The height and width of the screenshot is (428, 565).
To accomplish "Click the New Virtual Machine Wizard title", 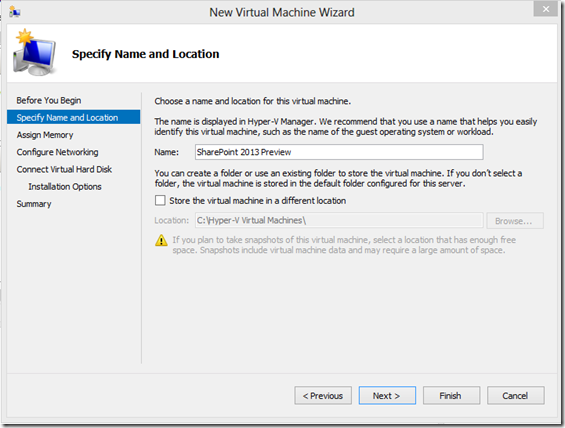I will coord(282,12).
